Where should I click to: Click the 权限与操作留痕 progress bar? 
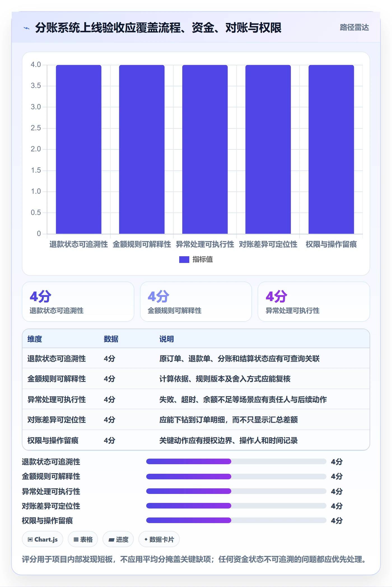[236, 521]
